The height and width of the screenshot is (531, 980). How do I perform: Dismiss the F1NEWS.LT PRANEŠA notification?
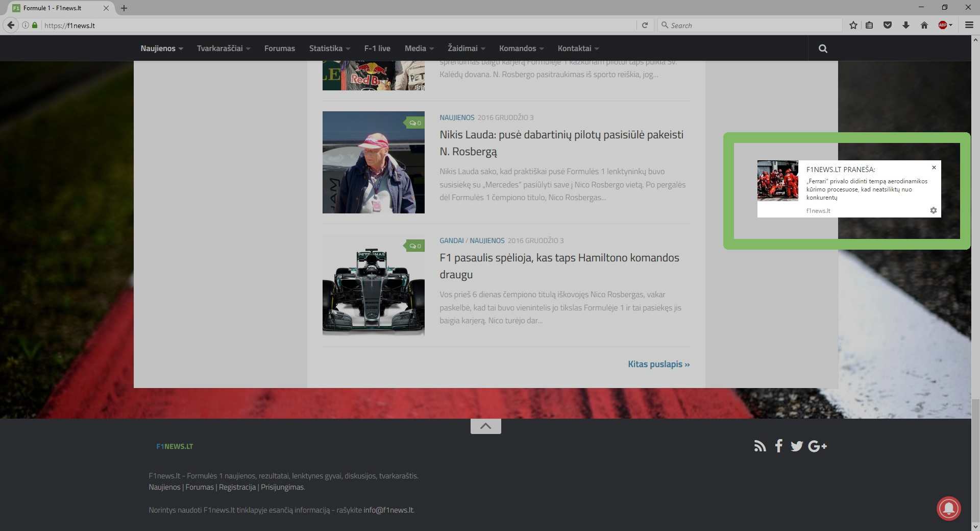[x=934, y=167]
